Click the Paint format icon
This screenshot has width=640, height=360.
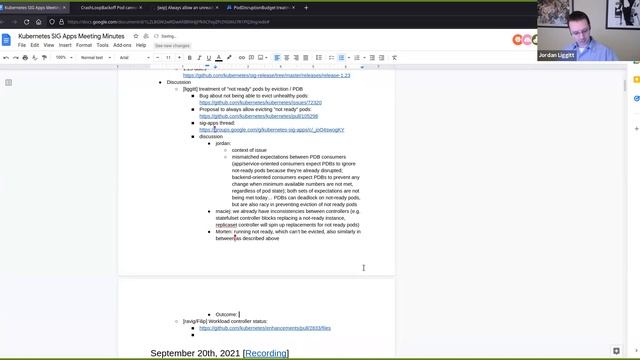point(44,58)
